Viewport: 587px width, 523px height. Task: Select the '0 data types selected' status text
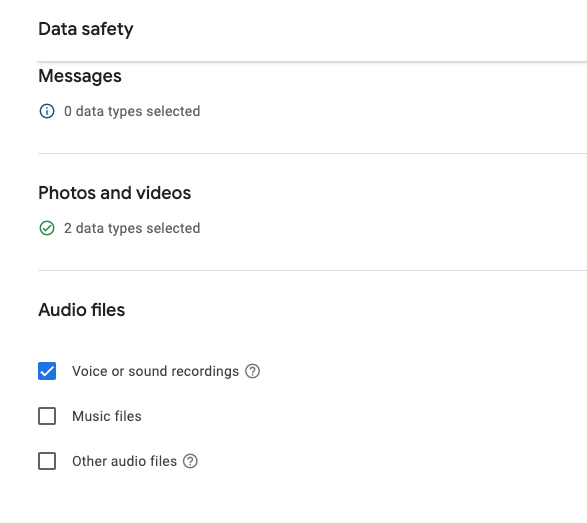[132, 111]
